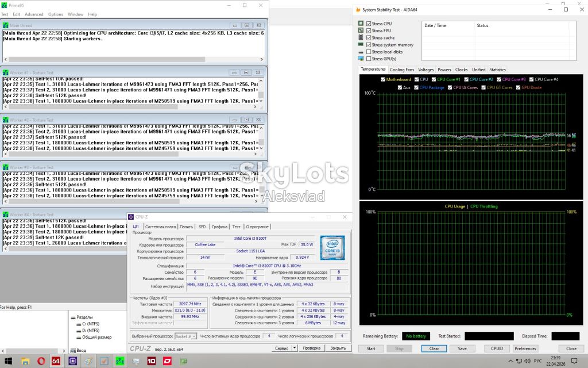Click the Закрыть button in CPU-Z

pyautogui.click(x=338, y=348)
